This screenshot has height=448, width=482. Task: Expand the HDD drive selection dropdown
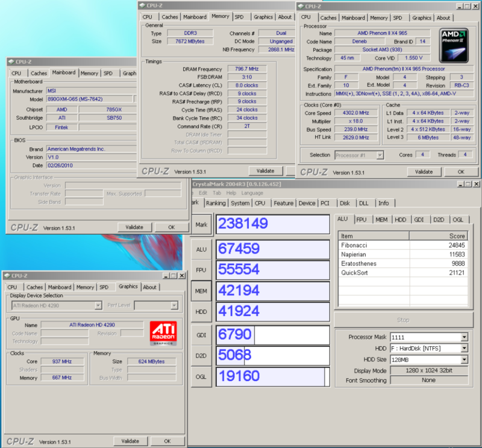pyautogui.click(x=464, y=349)
